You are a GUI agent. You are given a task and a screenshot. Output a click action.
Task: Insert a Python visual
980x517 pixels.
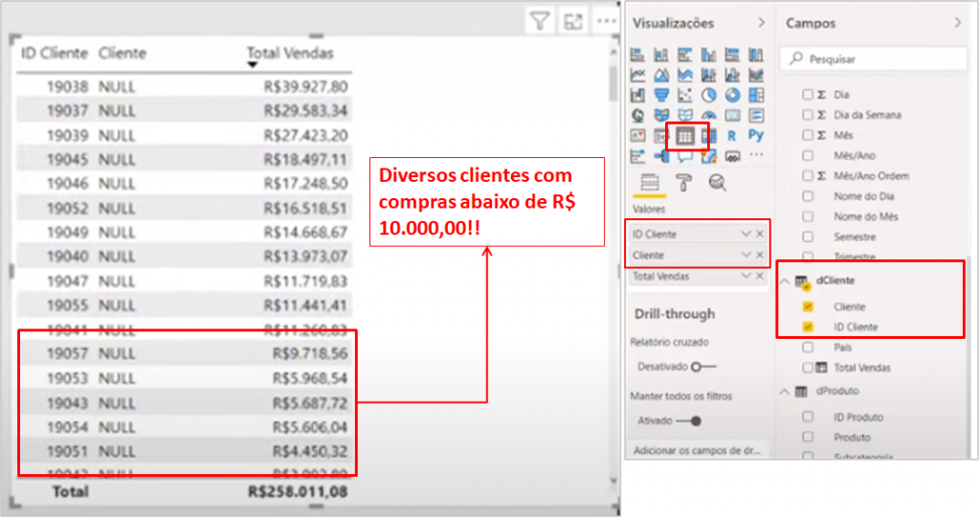(x=756, y=136)
